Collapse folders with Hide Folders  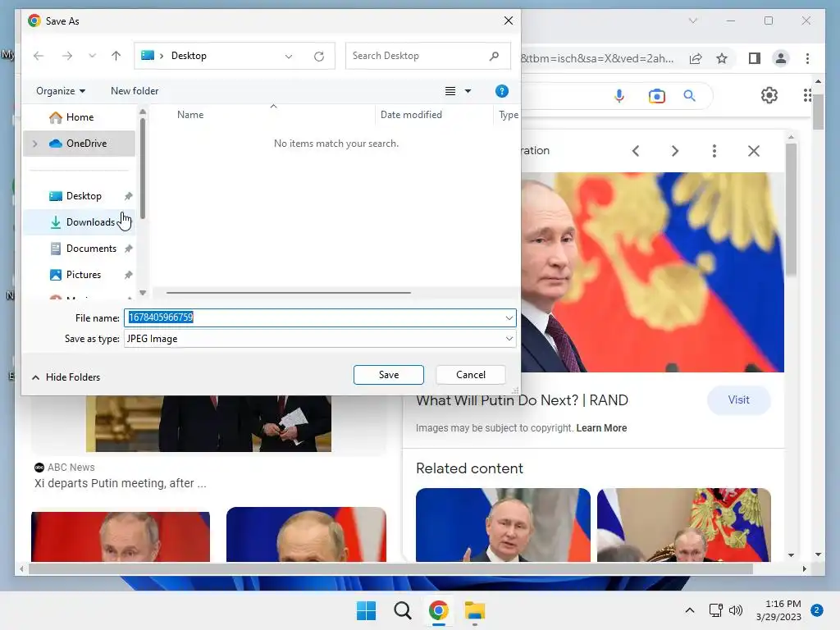66,377
